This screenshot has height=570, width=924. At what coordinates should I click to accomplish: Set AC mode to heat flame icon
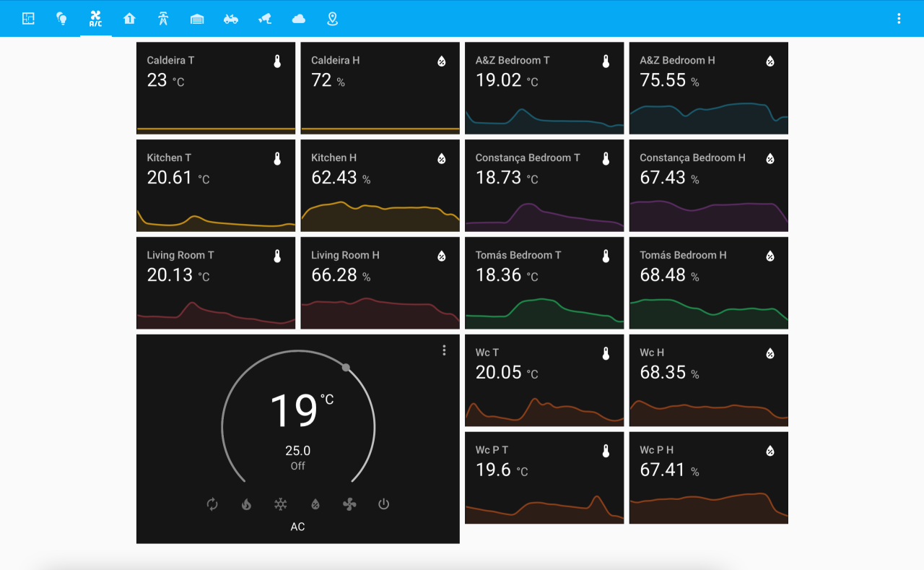point(246,504)
